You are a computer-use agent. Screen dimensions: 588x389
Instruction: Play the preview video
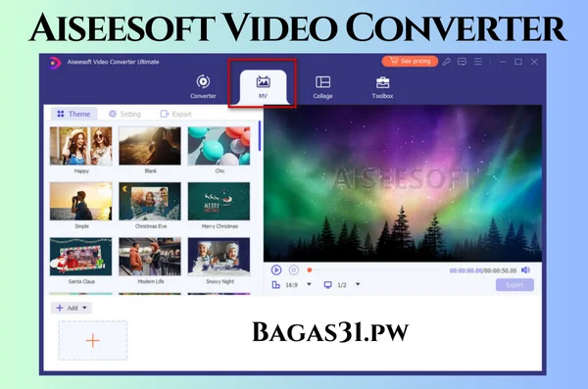276,269
